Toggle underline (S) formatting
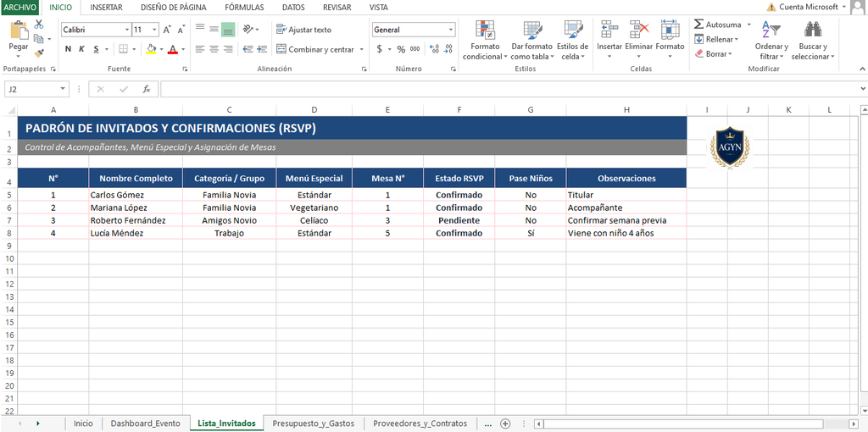 click(97, 49)
